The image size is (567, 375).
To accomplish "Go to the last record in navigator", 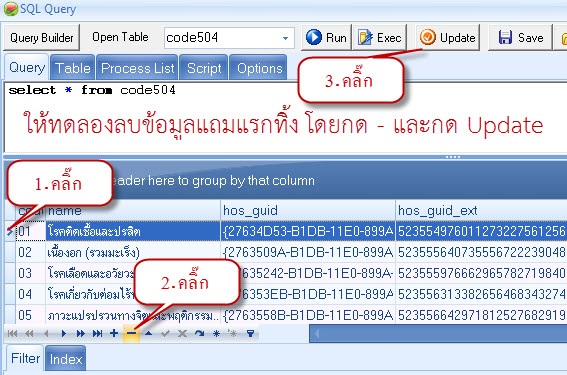I will (97, 333).
